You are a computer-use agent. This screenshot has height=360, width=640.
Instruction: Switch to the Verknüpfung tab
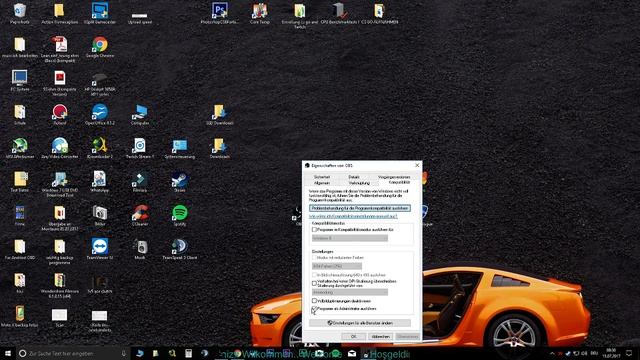coord(359,183)
